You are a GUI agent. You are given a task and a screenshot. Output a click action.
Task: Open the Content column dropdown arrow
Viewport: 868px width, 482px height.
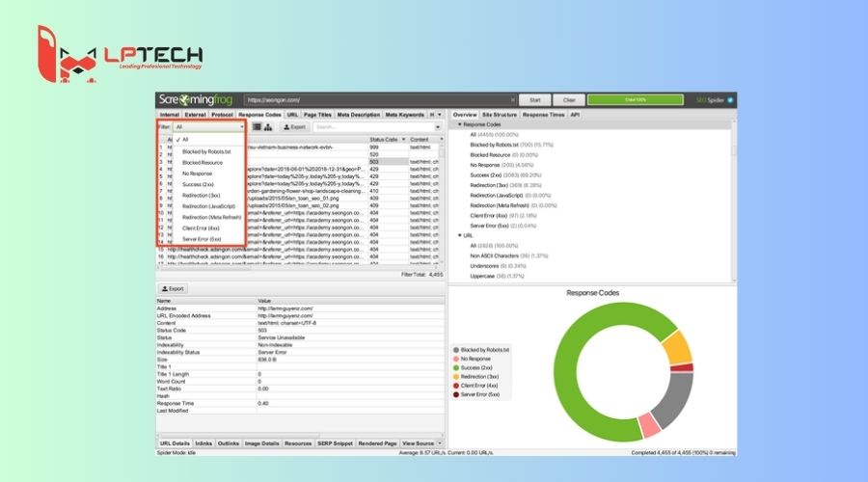point(441,140)
